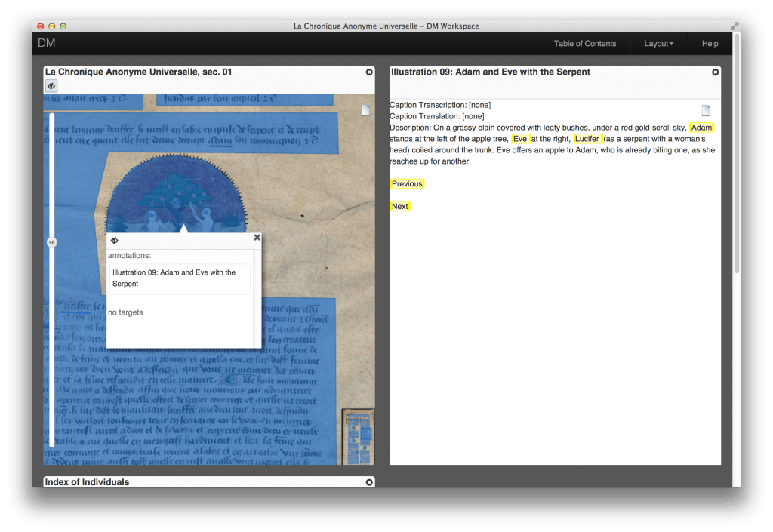Click the Illustration 09 panel title
Screen dimensions: 773x532
491,72
